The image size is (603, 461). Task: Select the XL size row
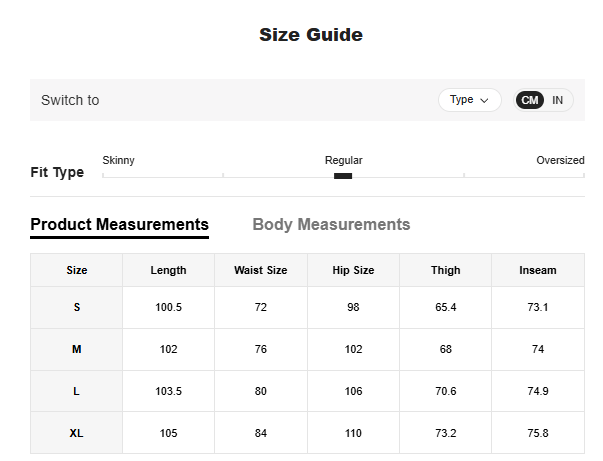(x=77, y=433)
